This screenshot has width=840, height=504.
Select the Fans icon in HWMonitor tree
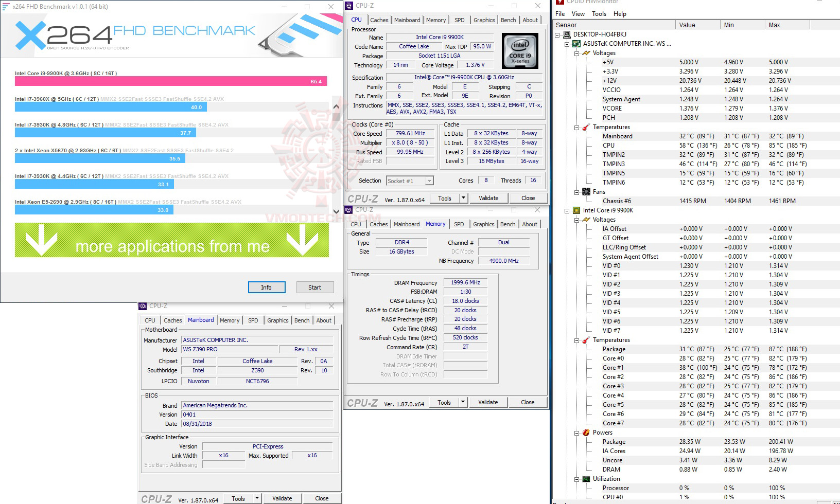(586, 191)
